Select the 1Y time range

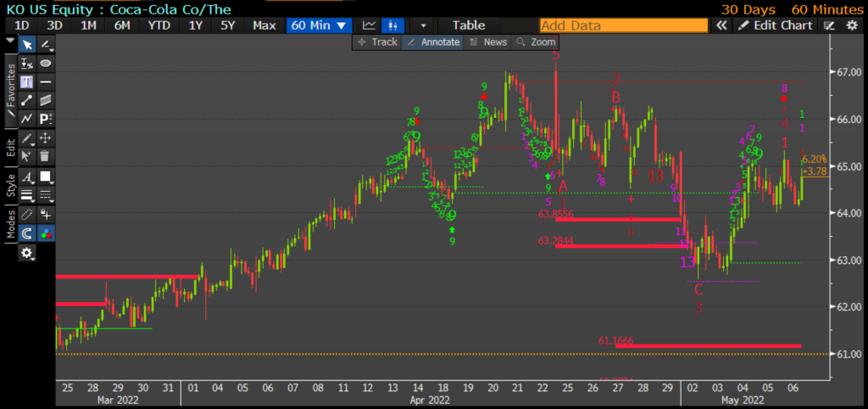pos(196,25)
